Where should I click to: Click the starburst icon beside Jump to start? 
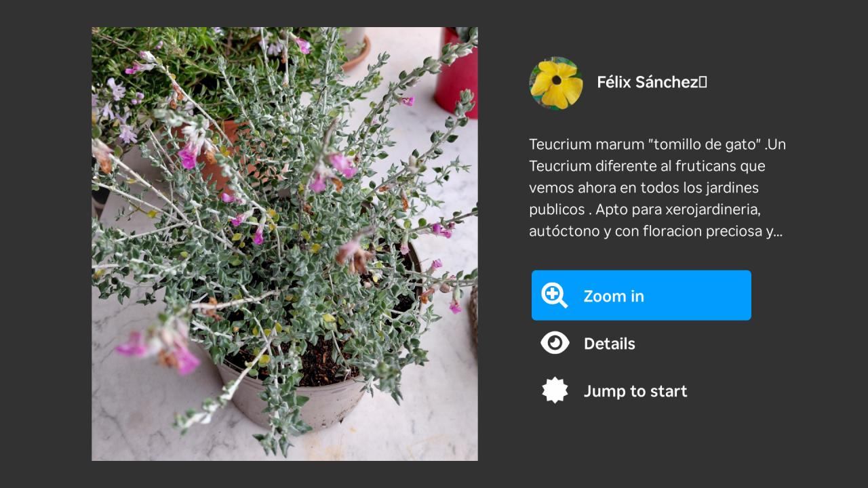tap(555, 390)
